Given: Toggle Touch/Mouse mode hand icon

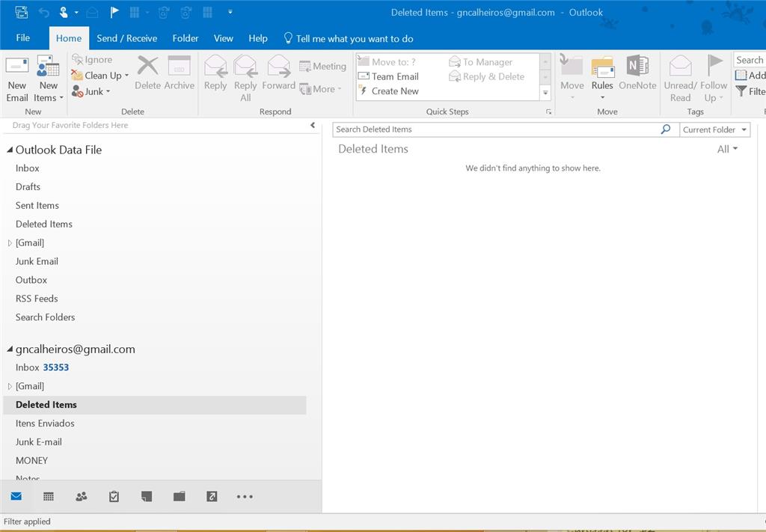Looking at the screenshot, I should [64, 12].
